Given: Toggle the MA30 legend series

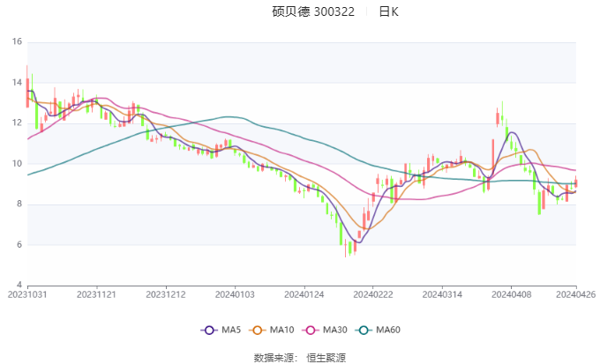Looking at the screenshot, I should point(325,330).
